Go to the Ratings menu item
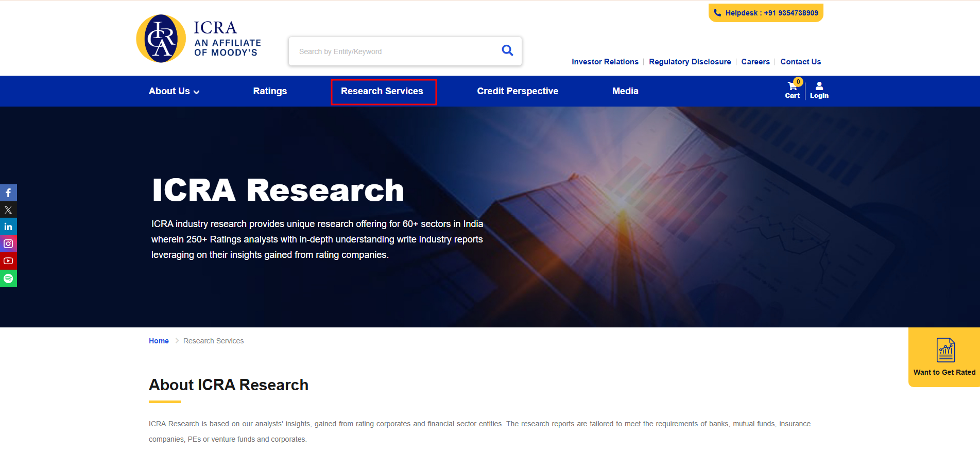This screenshot has height=470, width=980. 270,91
